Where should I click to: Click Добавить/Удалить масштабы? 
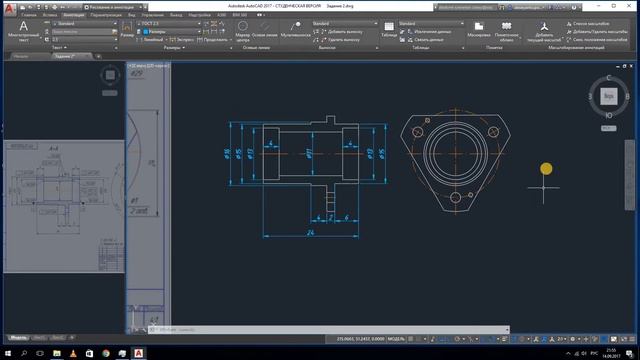(x=597, y=31)
